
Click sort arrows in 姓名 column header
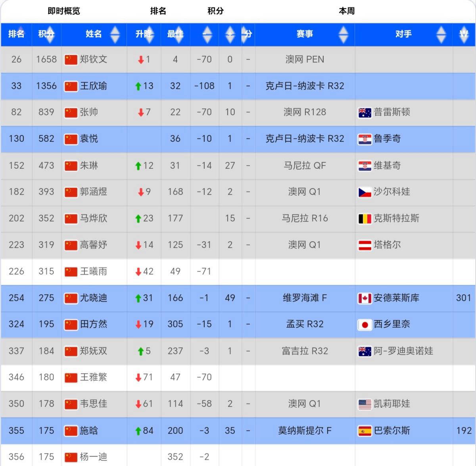tap(115, 34)
